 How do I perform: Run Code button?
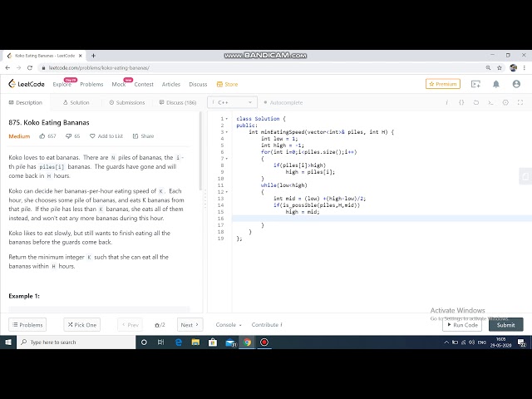[x=462, y=325]
